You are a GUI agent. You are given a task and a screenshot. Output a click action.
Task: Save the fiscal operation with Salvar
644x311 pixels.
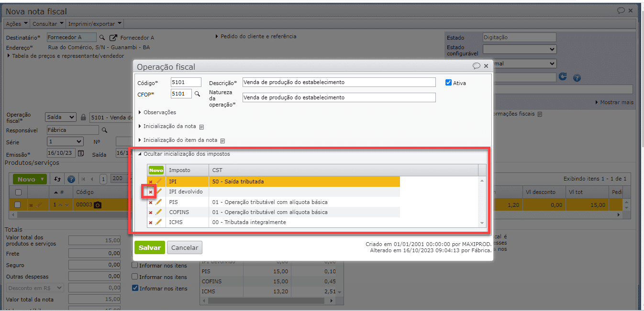click(x=149, y=247)
